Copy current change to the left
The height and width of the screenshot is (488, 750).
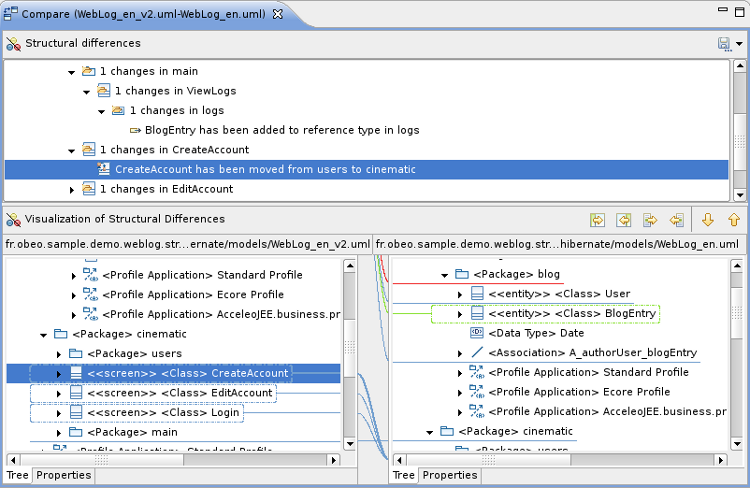[676, 220]
